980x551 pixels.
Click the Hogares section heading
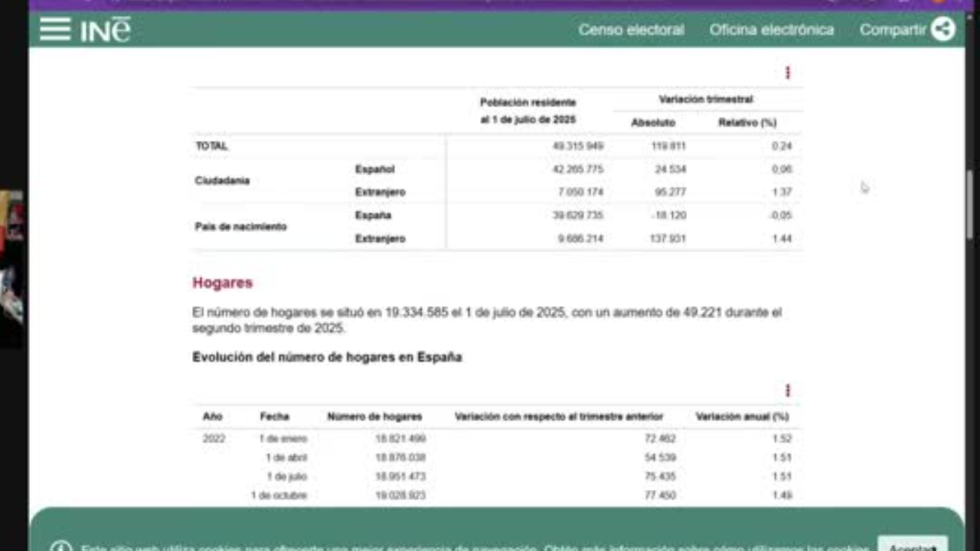click(222, 282)
